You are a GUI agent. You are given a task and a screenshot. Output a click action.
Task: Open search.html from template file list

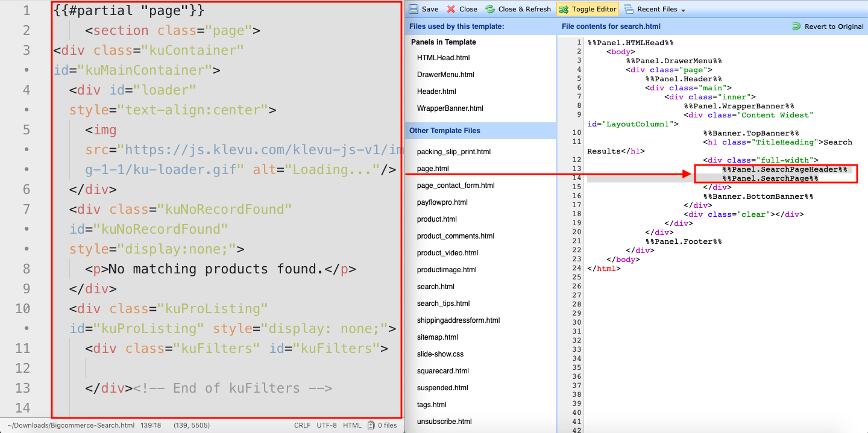pos(436,287)
